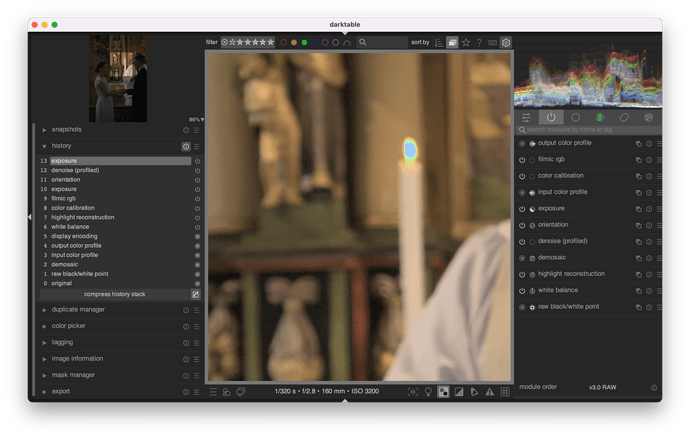The image size is (690, 439).
Task: Filter by yellow color label
Action: (x=294, y=43)
